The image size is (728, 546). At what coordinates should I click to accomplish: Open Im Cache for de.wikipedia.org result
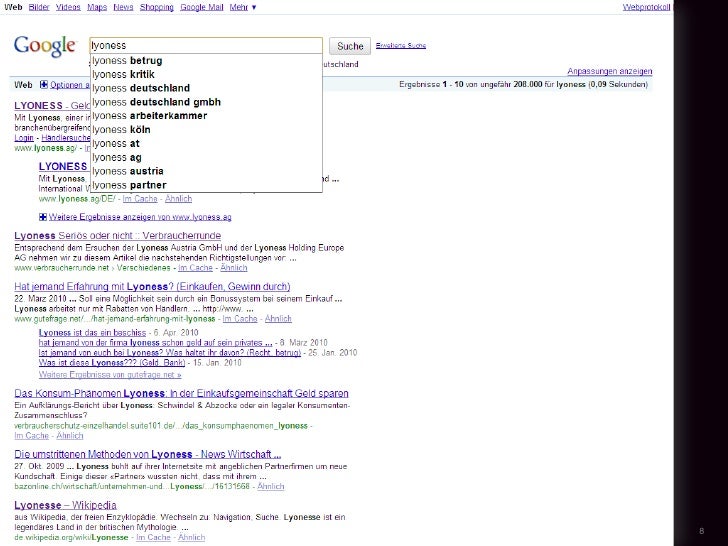153,538
